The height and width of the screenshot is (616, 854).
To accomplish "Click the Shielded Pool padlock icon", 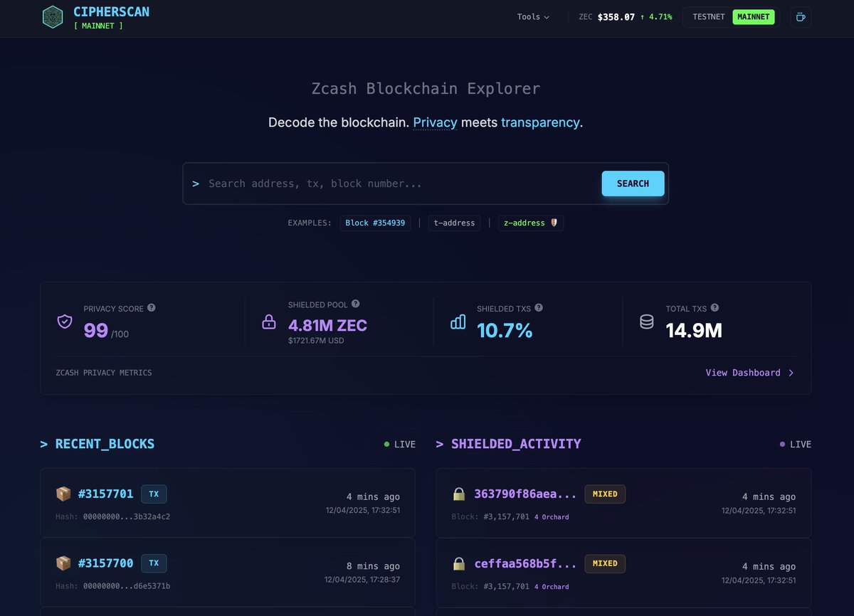I will pos(269,322).
